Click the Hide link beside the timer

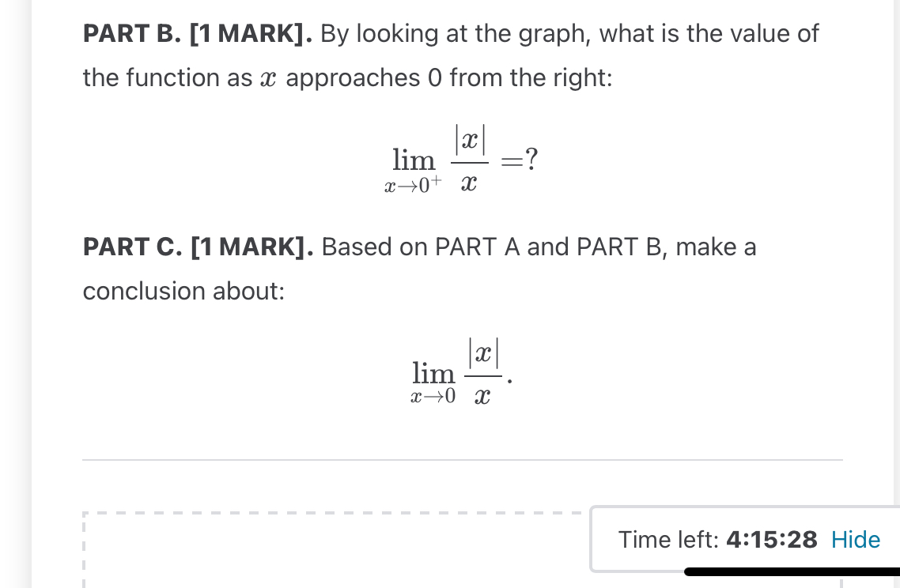(856, 540)
